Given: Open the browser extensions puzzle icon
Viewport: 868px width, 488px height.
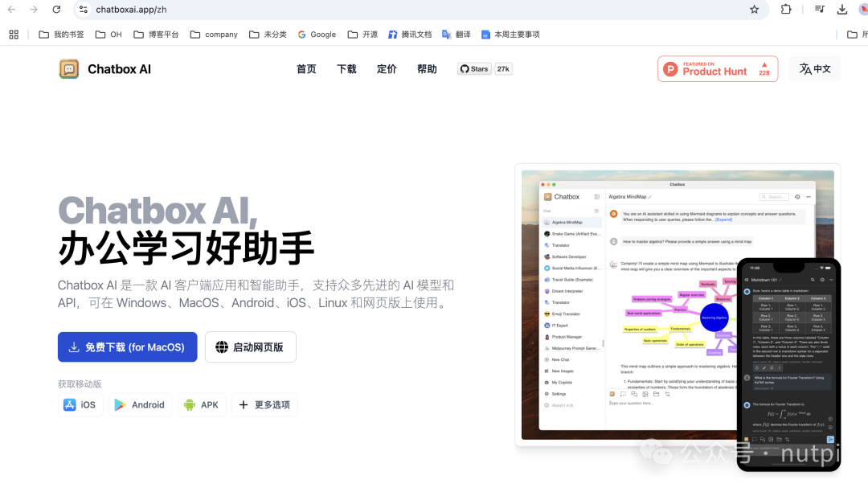Looking at the screenshot, I should coord(786,10).
